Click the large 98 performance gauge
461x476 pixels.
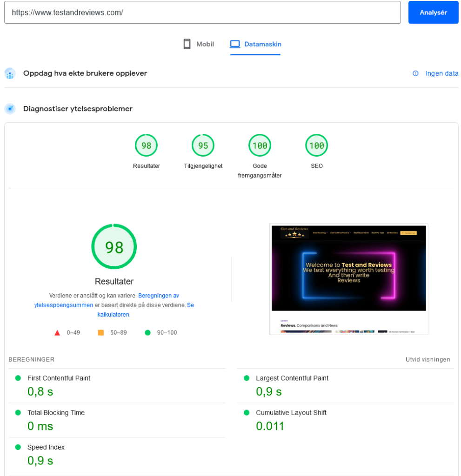pos(114,246)
